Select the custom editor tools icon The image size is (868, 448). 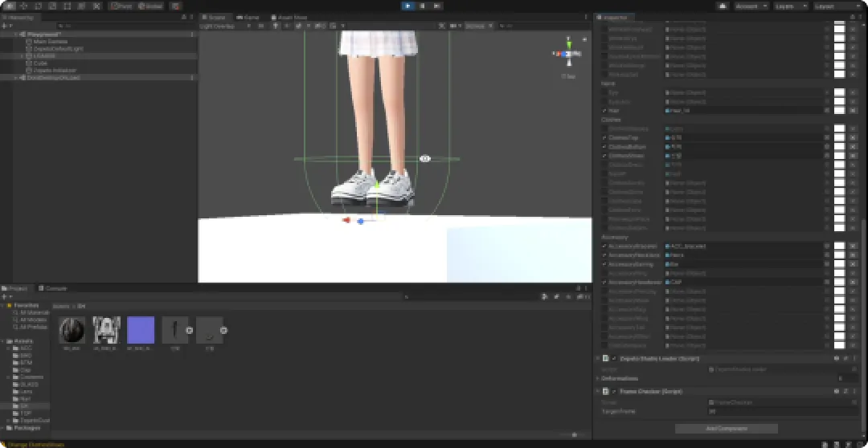[97, 6]
